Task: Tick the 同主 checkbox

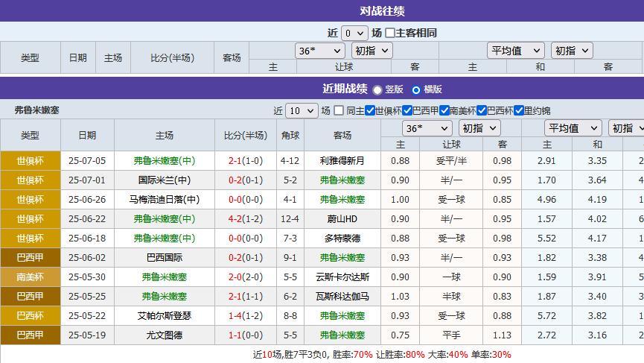Action: 339,110
